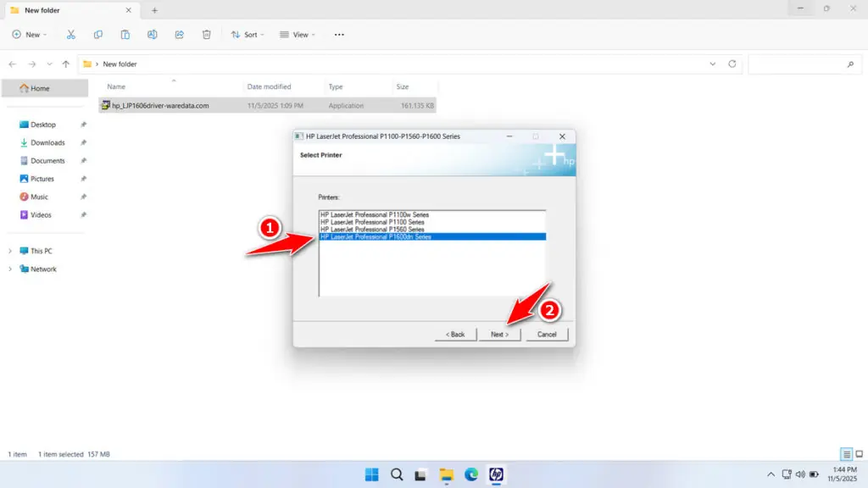This screenshot has width=868, height=488.
Task: Open the New dropdown menu
Action: pos(30,34)
